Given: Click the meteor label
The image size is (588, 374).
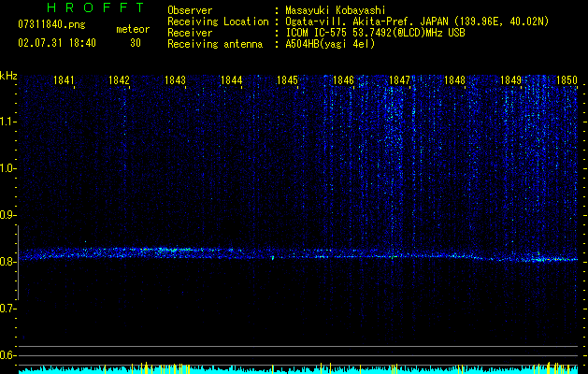Looking at the screenshot, I should [133, 29].
